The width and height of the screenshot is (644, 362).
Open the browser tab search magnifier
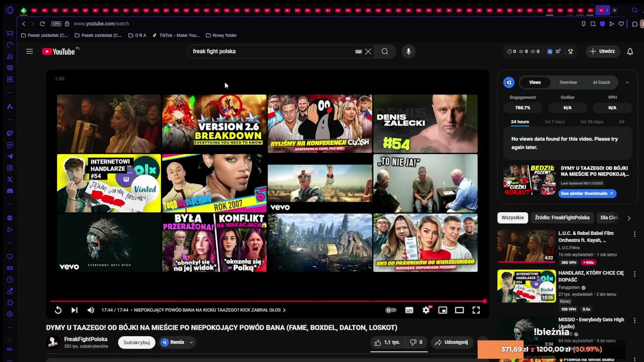pos(635,10)
